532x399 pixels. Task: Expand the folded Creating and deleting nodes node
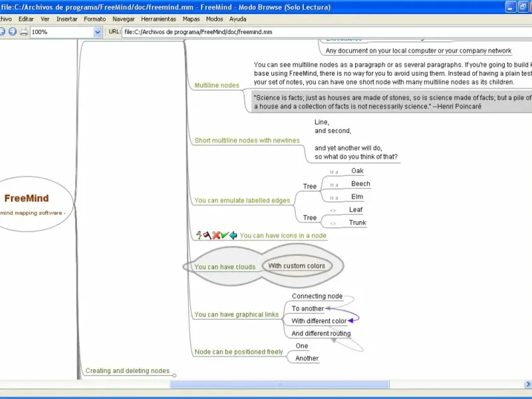(x=174, y=375)
